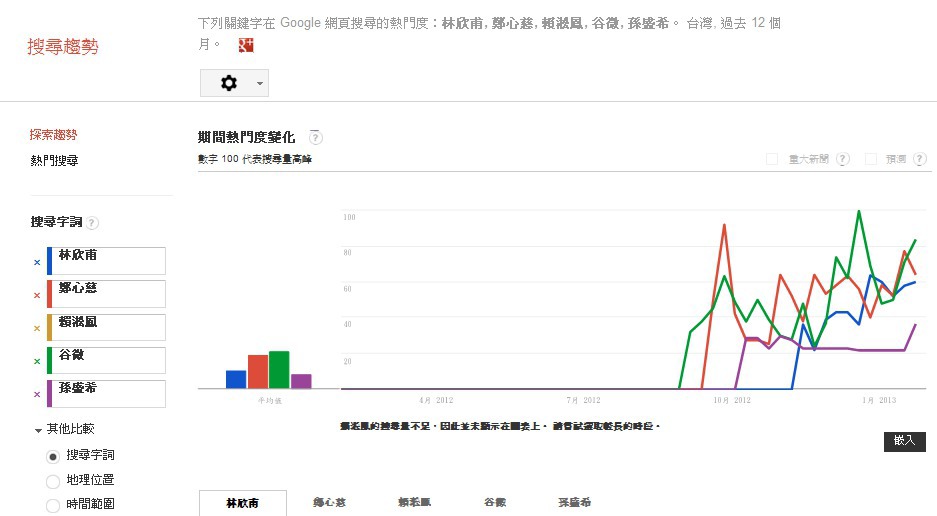937x516 pixels.
Task: Click the 4月 2012 axis label
Action: click(x=436, y=400)
